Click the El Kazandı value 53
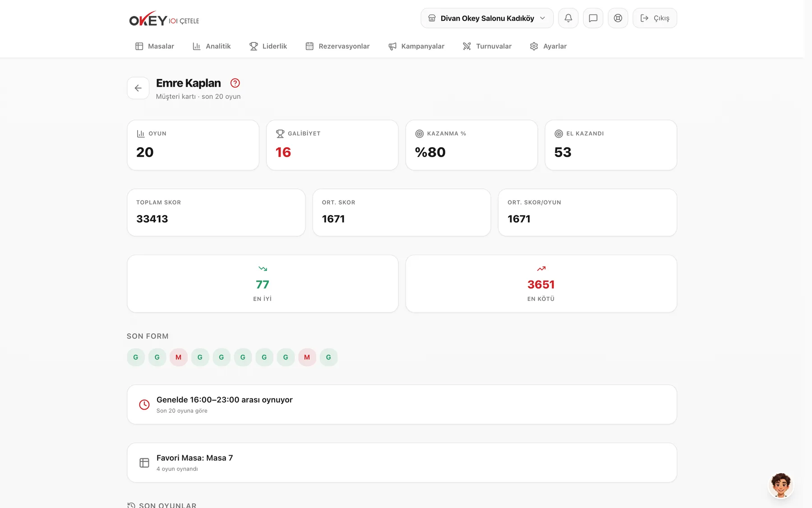Screen dimensions: 812x508 [x=563, y=152]
